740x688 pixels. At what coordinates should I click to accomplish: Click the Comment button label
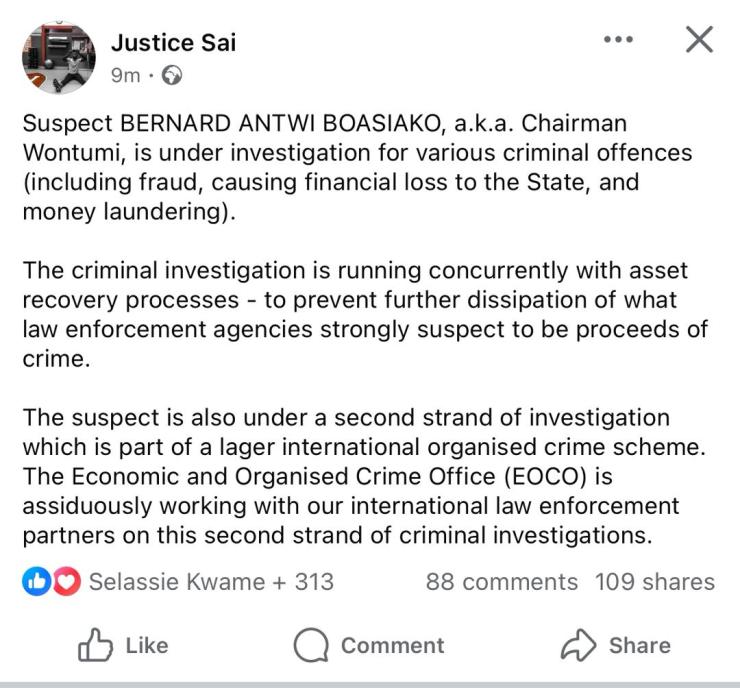coord(393,646)
